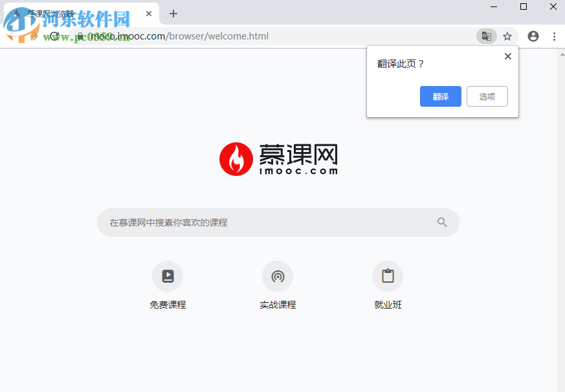Toggle the bookmark star for this page
Screen dimensions: 565x392
[x=507, y=36]
